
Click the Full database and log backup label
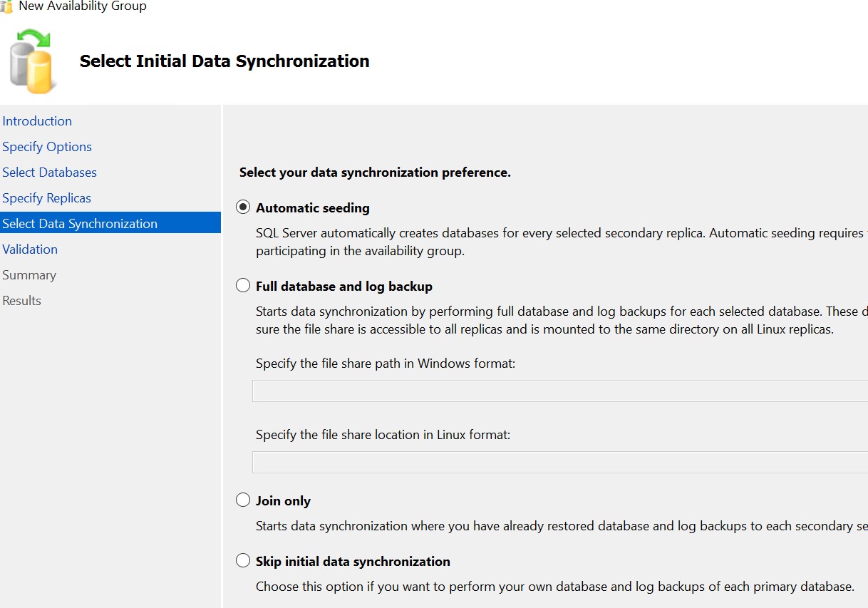tap(344, 287)
